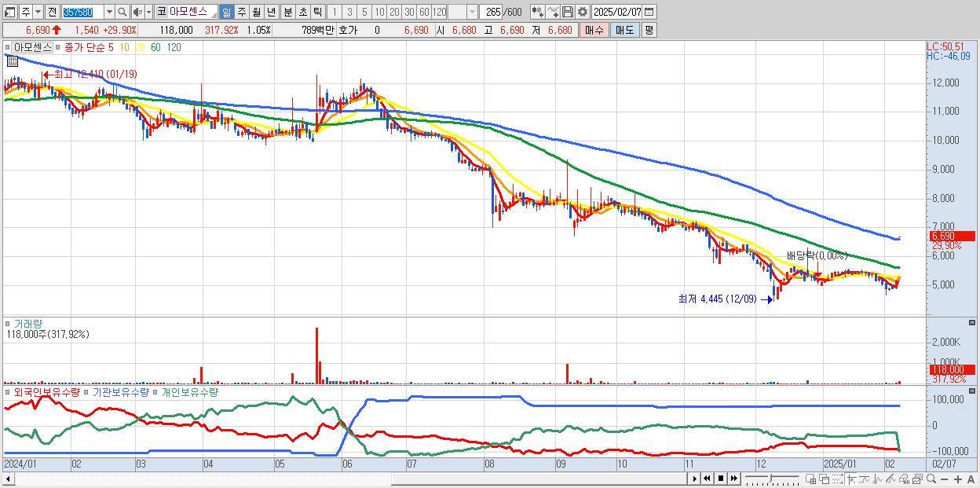Choose the 3-minute interval button
The height and width of the screenshot is (488, 980).
tap(349, 12)
